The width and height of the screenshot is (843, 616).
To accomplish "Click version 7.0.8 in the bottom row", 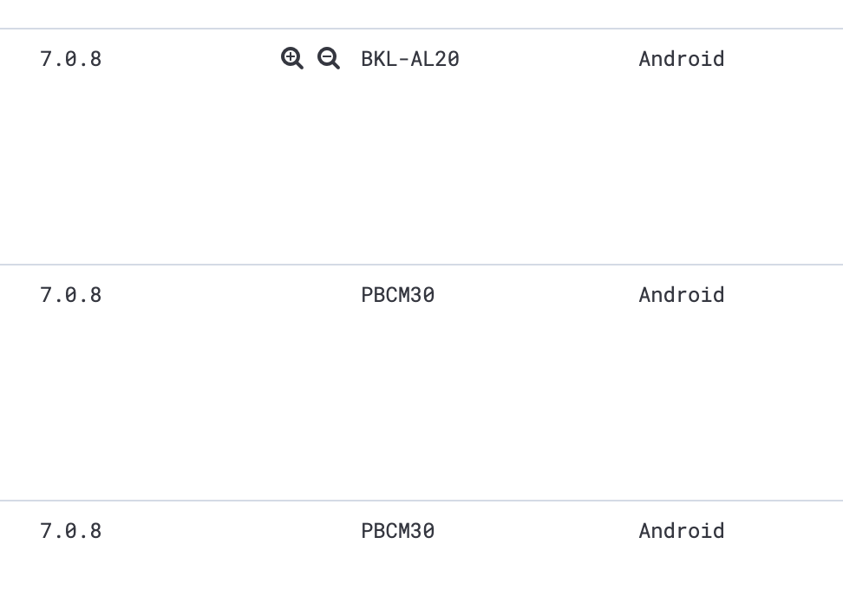I will click(71, 531).
